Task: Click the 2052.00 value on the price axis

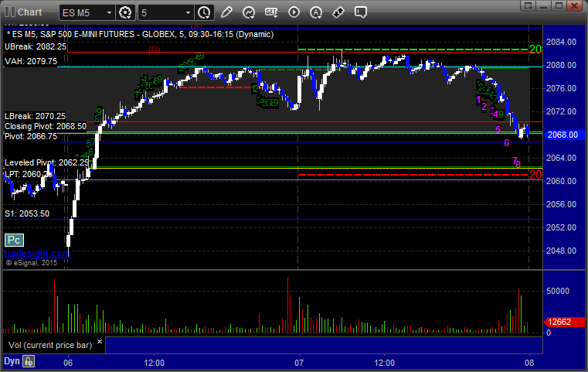Action: click(x=561, y=227)
